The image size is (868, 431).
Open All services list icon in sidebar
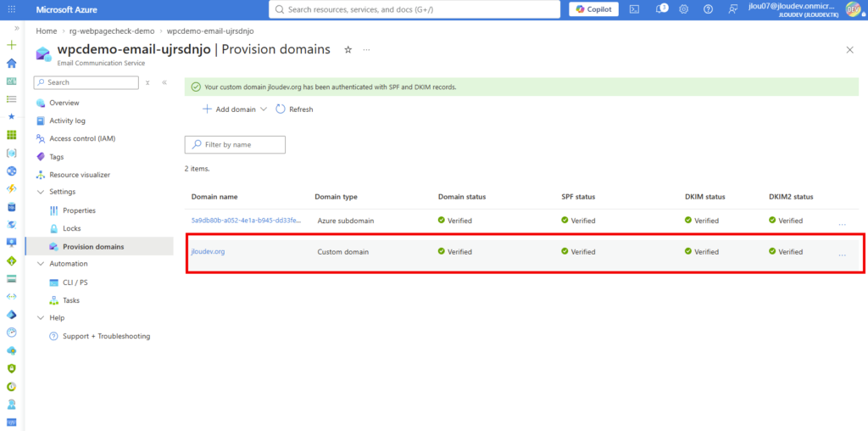11,99
